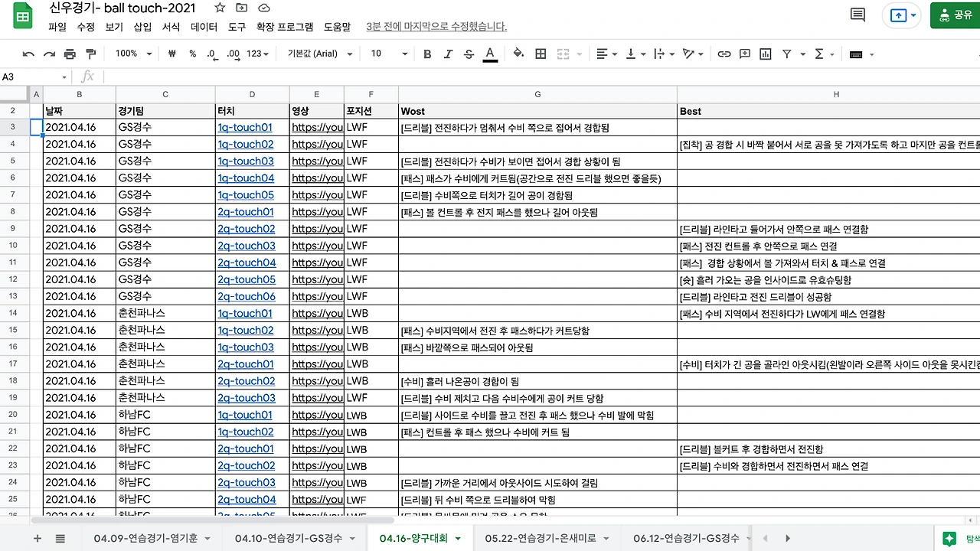The height and width of the screenshot is (551, 980).
Task: Open the input tools keyboard icon
Action: pyautogui.click(x=856, y=54)
